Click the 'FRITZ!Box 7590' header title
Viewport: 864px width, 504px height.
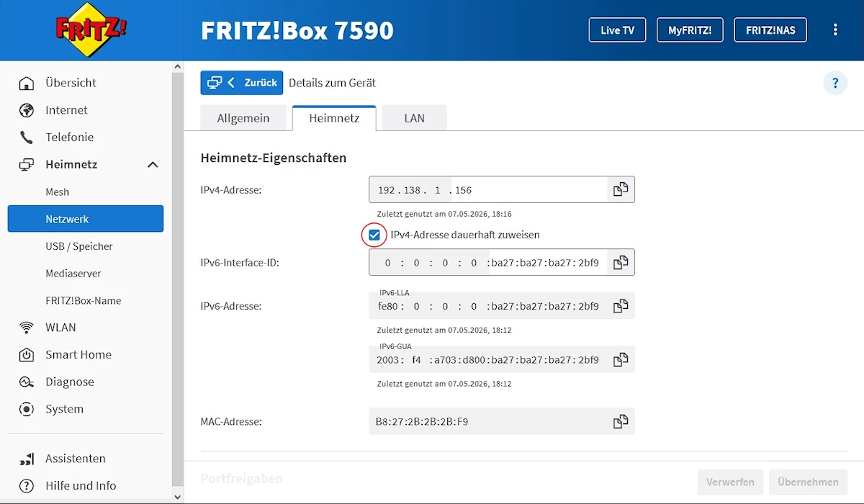[297, 30]
